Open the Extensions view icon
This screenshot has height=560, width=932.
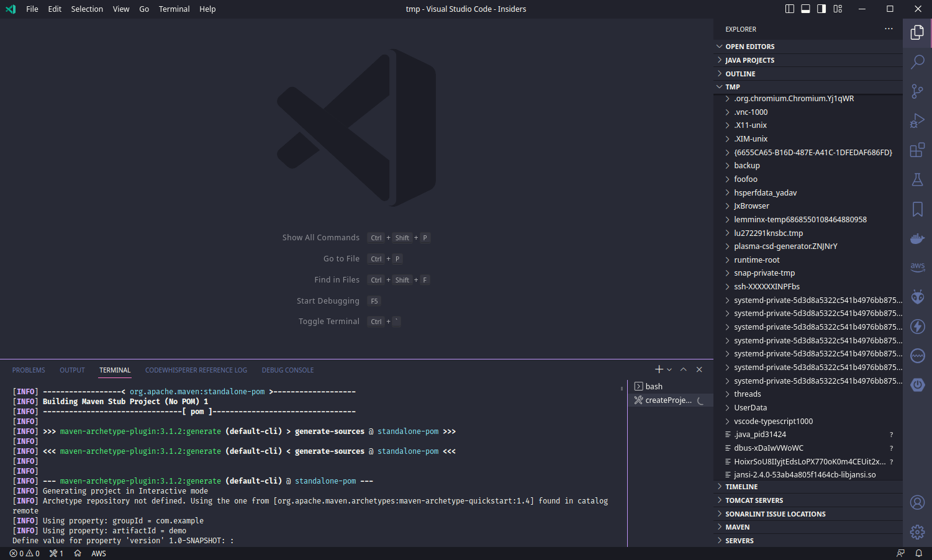[x=917, y=150]
